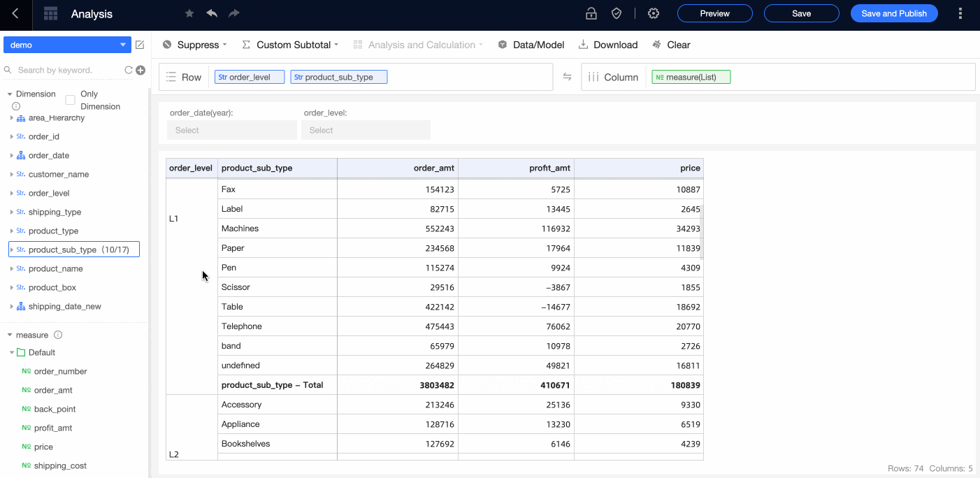Click the Save and Publish button

click(893, 13)
